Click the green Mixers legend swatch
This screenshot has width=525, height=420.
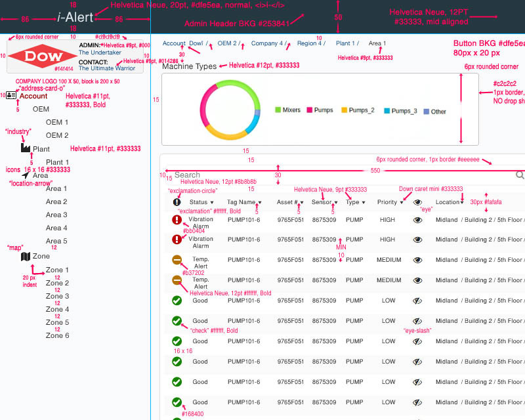(278, 111)
